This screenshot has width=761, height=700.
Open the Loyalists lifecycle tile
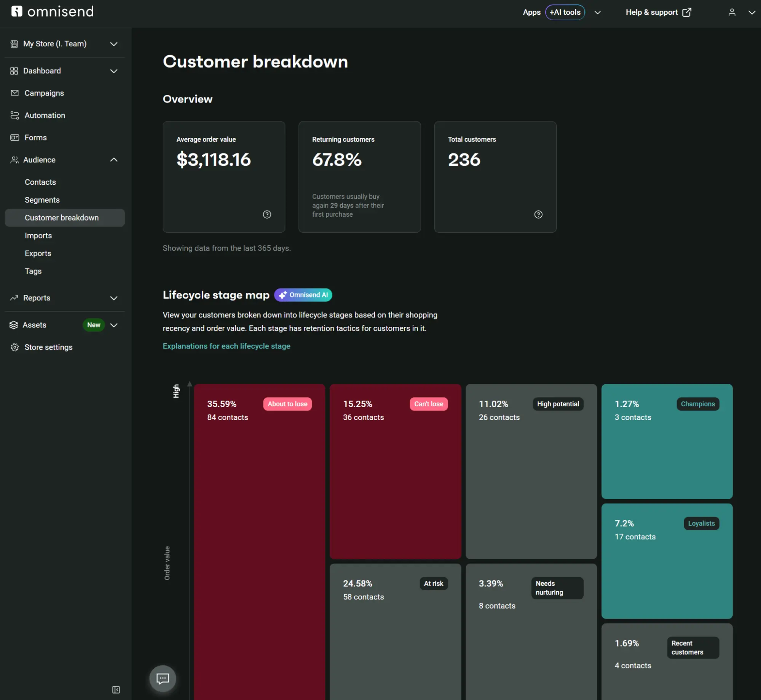pos(667,561)
